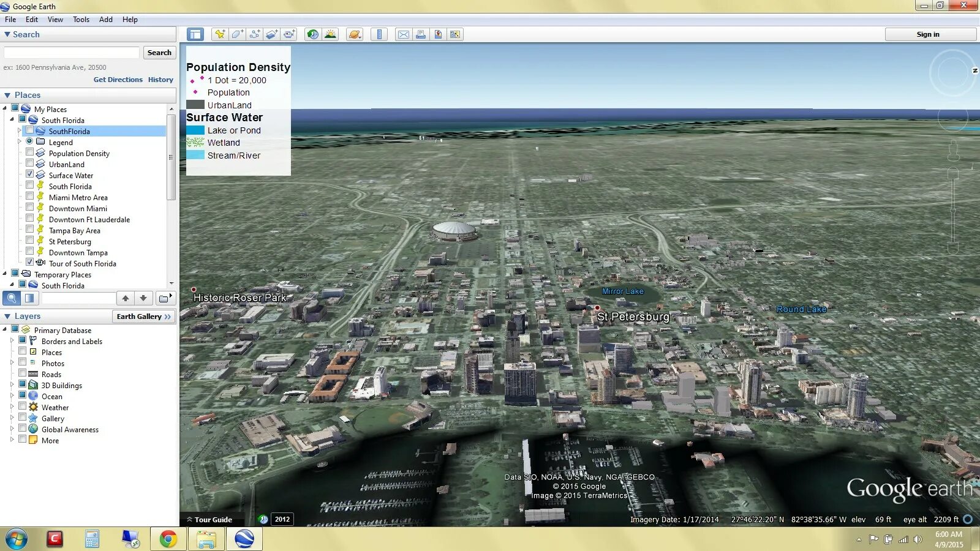Expand the SouthFlorida tree node

(x=20, y=130)
